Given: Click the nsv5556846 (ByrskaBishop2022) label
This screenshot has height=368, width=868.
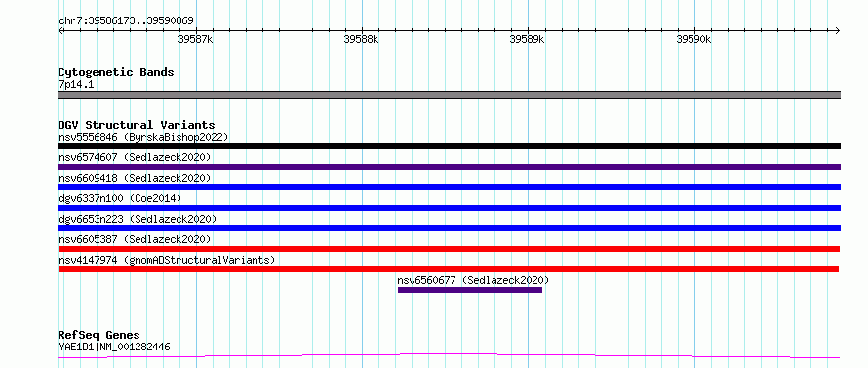Looking at the screenshot, I should pos(143,137).
